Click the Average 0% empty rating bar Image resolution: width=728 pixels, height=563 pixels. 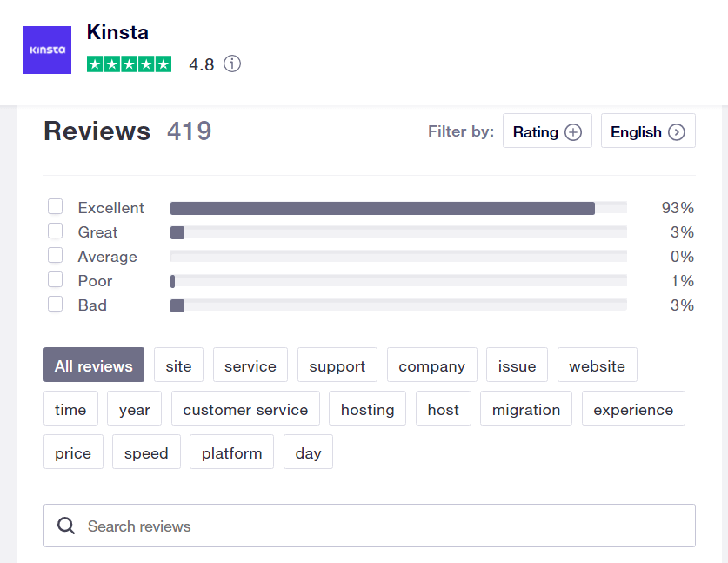point(399,257)
